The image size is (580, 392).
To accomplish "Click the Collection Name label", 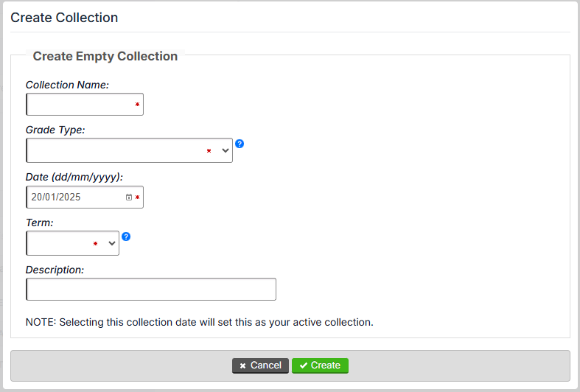I will pos(67,85).
